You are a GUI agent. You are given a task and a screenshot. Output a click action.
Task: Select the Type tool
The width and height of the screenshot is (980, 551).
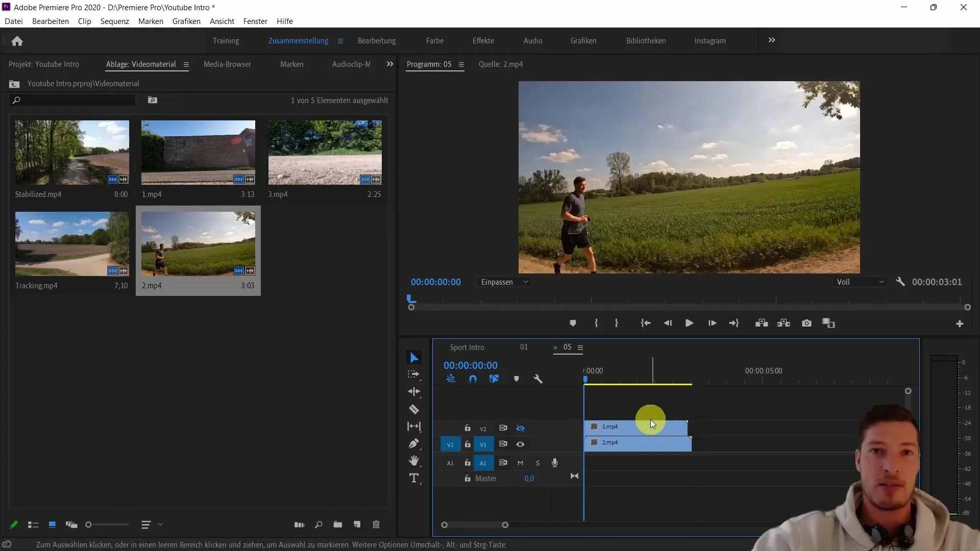click(x=414, y=478)
